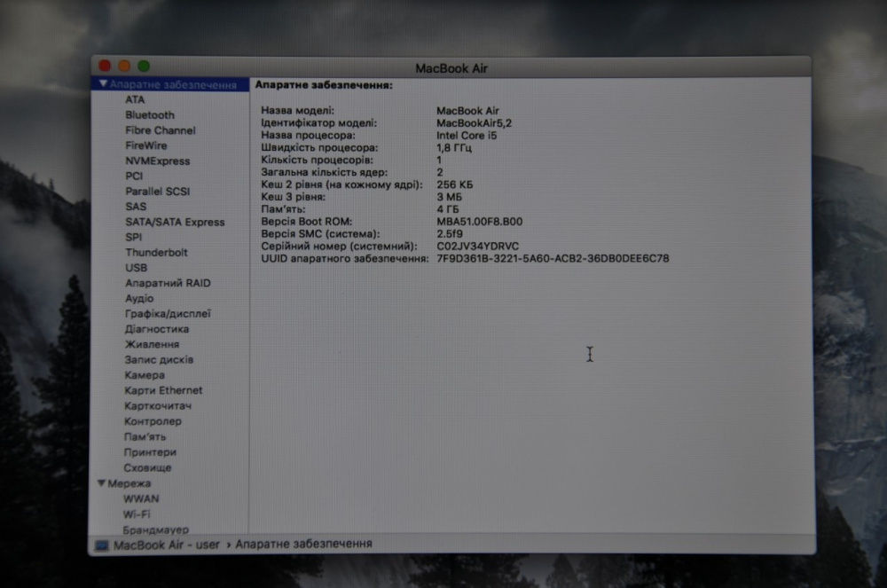Select Аудіо in the sidebar
The width and height of the screenshot is (887, 588).
(x=139, y=299)
